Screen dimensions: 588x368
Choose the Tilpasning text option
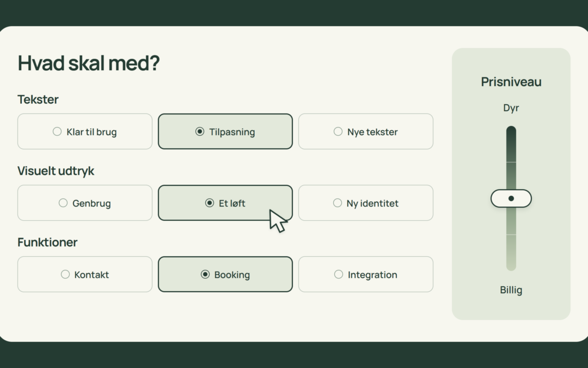tap(225, 131)
